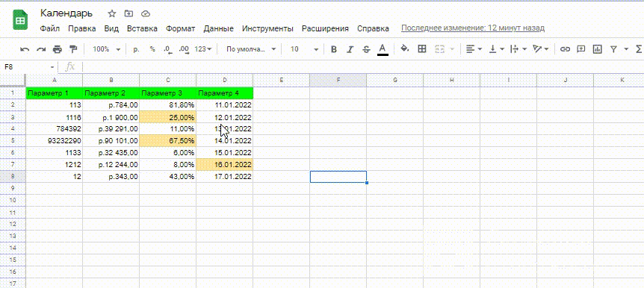Click the insert link icon

565,49
